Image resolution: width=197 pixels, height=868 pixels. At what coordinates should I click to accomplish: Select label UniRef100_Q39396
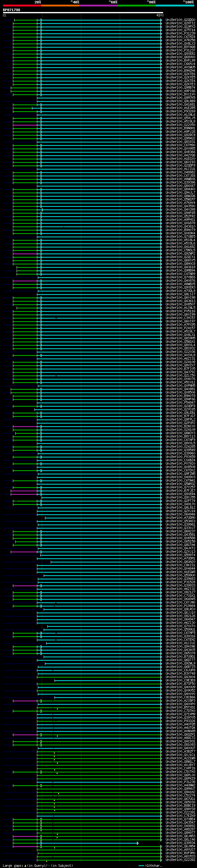180,182
